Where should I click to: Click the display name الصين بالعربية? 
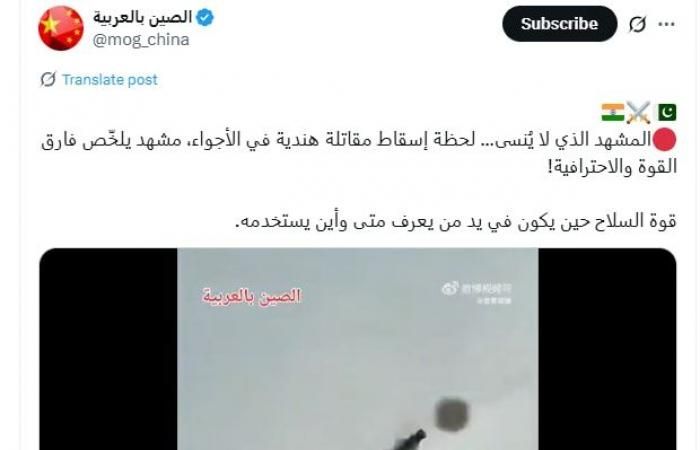(142, 18)
